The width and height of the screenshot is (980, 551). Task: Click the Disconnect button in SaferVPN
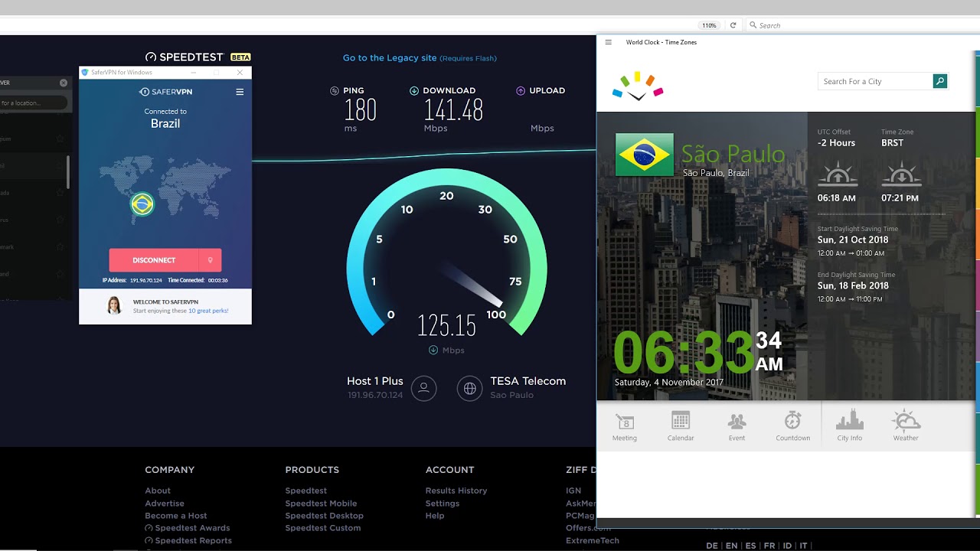click(154, 260)
